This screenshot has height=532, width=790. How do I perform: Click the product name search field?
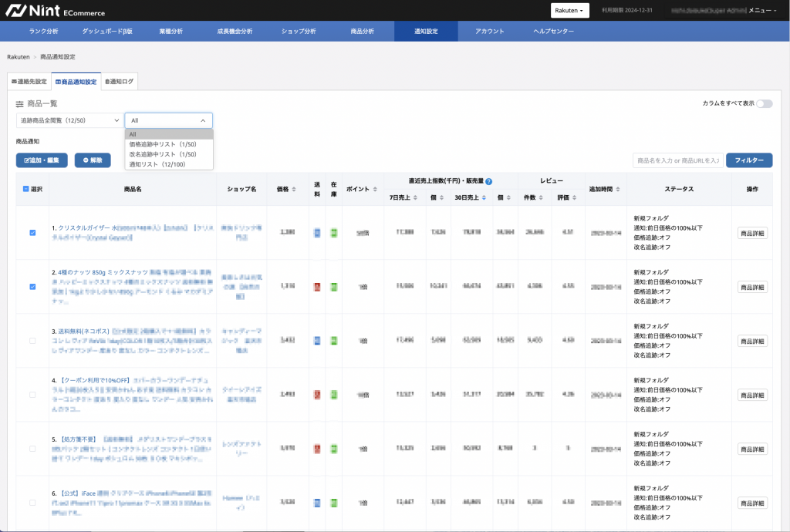pos(677,160)
